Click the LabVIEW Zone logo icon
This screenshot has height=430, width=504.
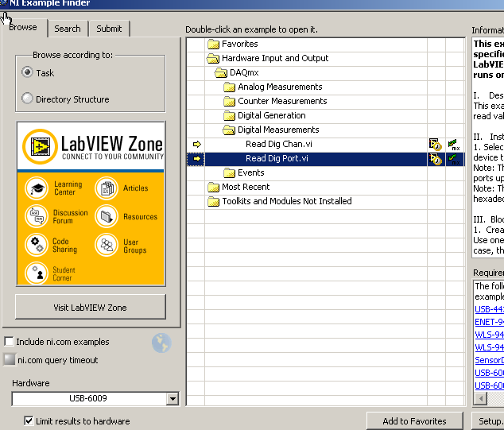coord(41,146)
